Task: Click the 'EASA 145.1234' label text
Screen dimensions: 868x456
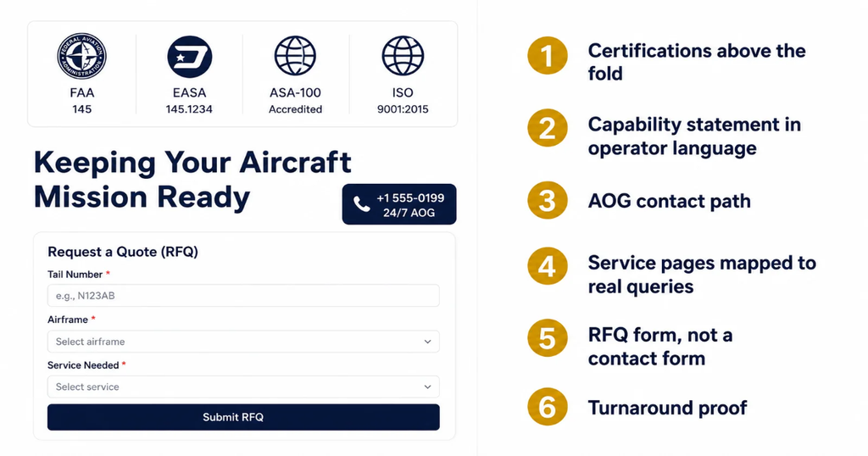Action: point(189,100)
